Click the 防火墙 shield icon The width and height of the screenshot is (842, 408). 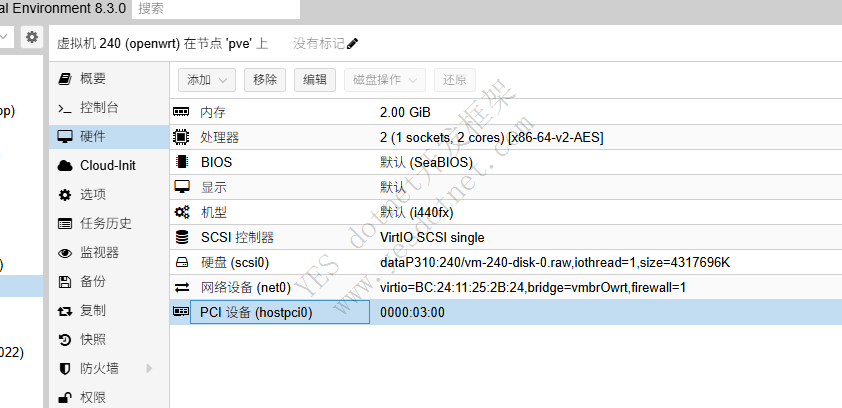[64, 369]
